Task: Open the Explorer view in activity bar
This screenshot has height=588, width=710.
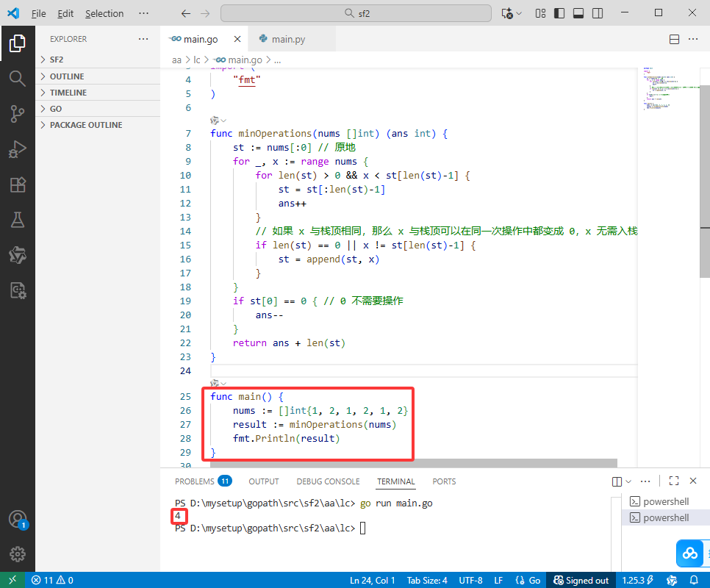Action: pyautogui.click(x=17, y=43)
